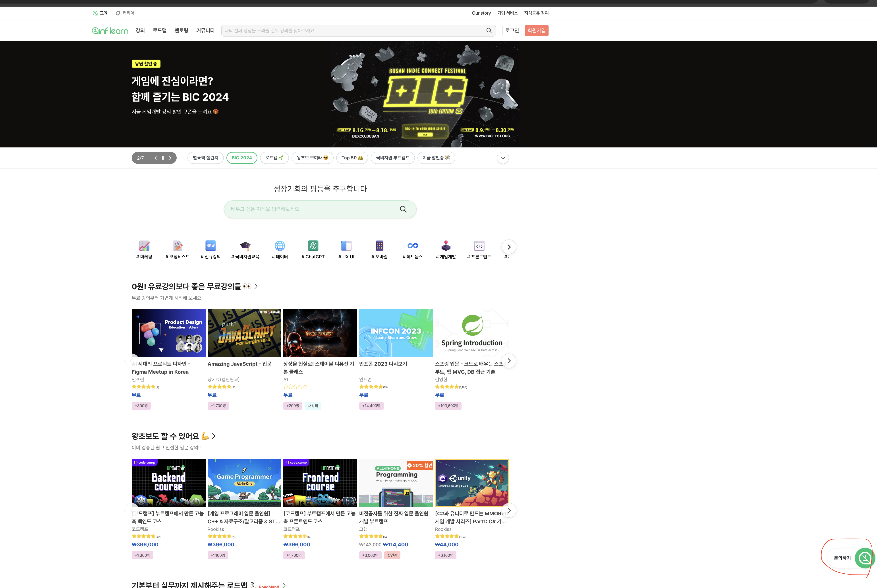Open the Unity MMORPG course thumbnail

point(472,483)
